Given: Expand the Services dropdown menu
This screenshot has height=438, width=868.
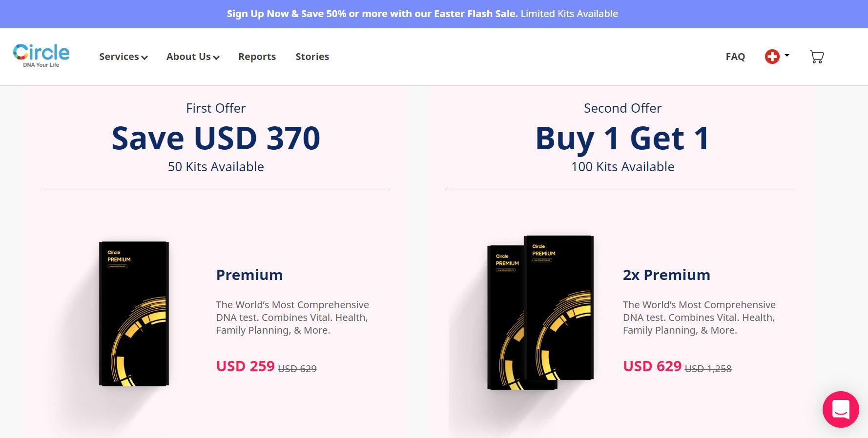Looking at the screenshot, I should [x=123, y=57].
